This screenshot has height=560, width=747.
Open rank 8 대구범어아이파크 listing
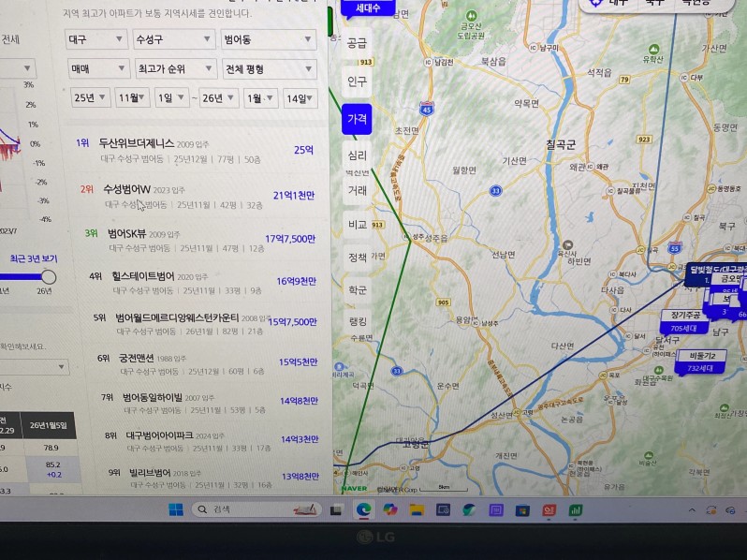212,441
